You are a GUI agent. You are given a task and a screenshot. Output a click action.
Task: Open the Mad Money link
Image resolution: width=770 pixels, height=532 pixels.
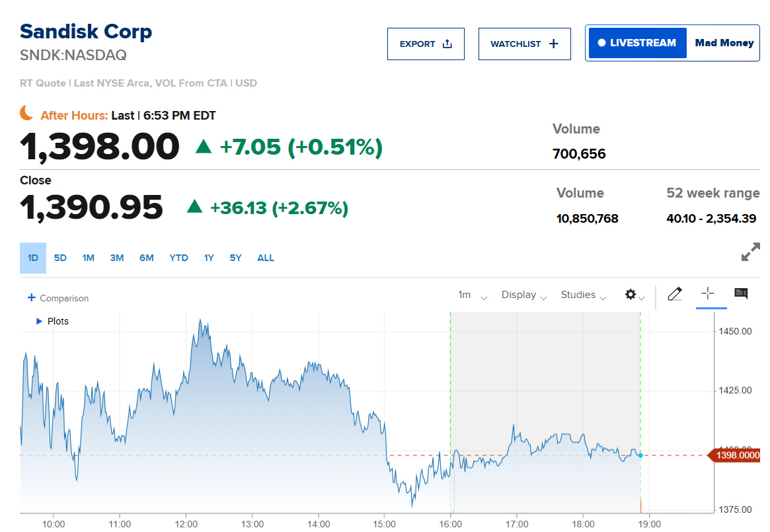coord(724,43)
